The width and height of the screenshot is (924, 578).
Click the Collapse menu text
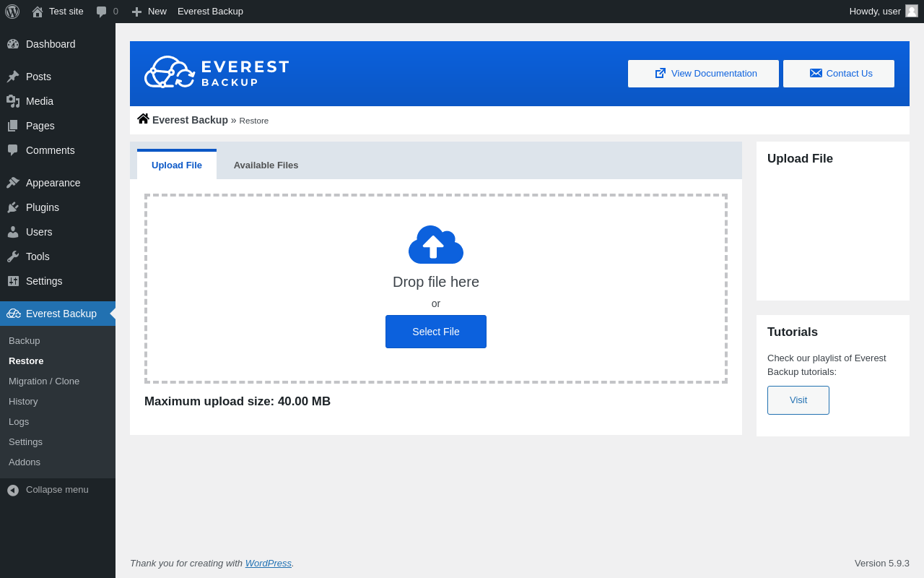pos(57,490)
